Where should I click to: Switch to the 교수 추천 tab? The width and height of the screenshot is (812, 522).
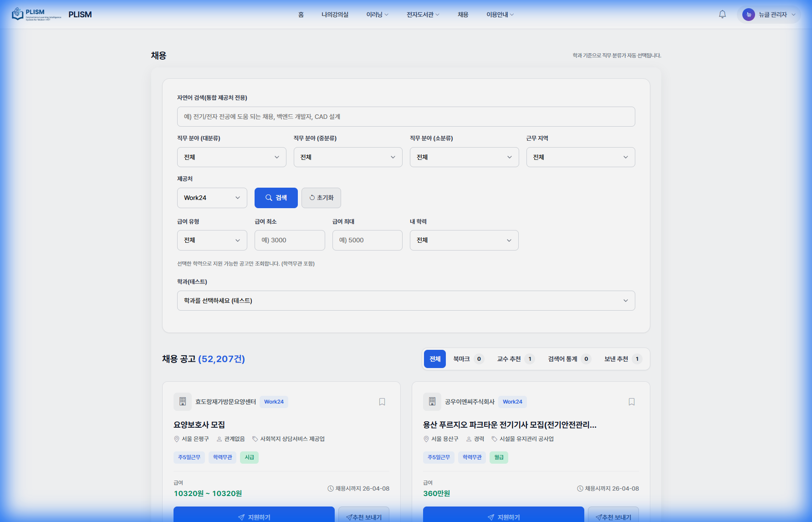515,359
